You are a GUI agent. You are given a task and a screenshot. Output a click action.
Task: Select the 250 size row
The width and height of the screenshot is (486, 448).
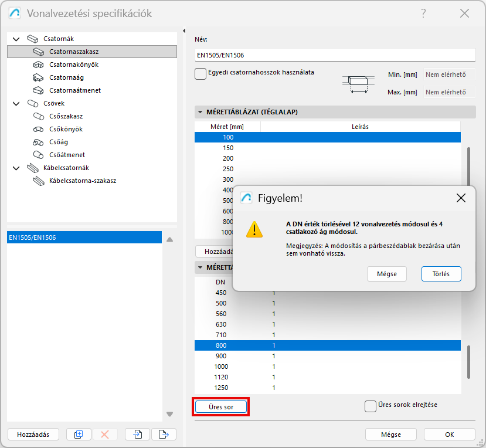pyautogui.click(x=328, y=169)
